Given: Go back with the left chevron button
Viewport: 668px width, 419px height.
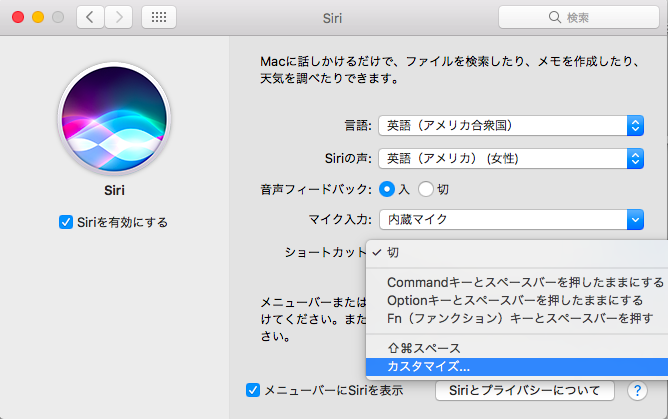Looking at the screenshot, I should [x=90, y=17].
